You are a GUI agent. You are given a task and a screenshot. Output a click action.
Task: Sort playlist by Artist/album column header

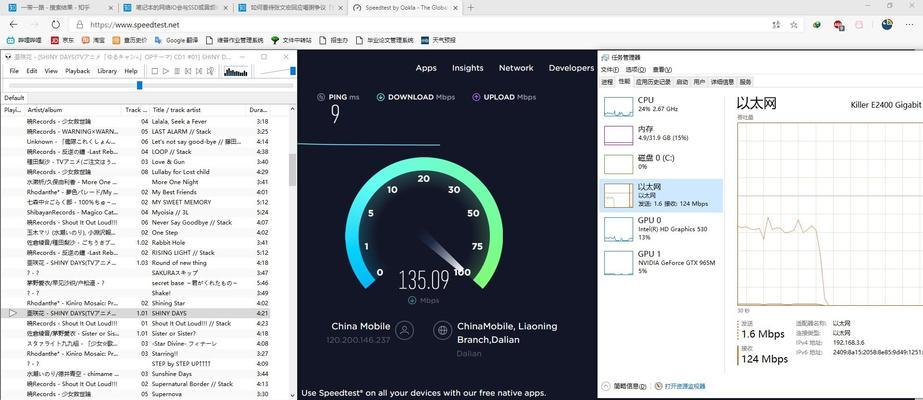(74, 110)
